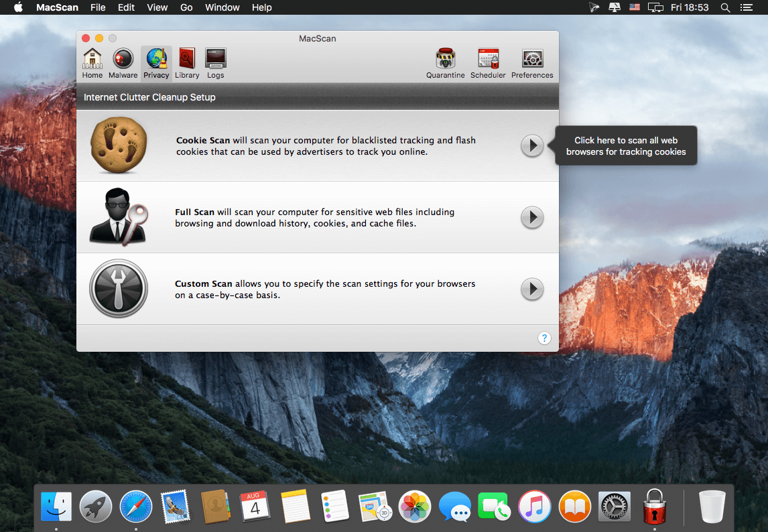The height and width of the screenshot is (532, 768).
Task: Open Spotlight search in menu bar
Action: tap(725, 7)
